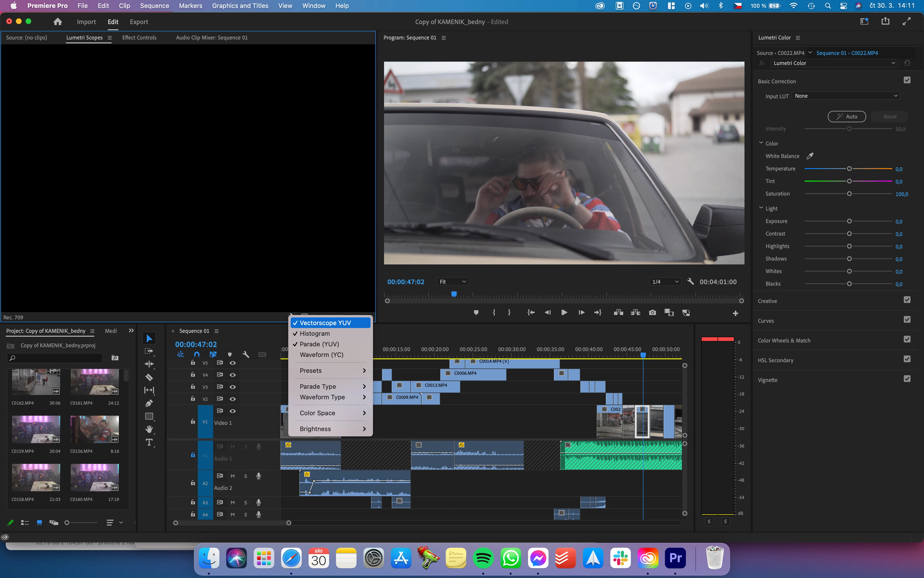924x578 pixels.
Task: Switch project panel to icon view
Action: 39,523
